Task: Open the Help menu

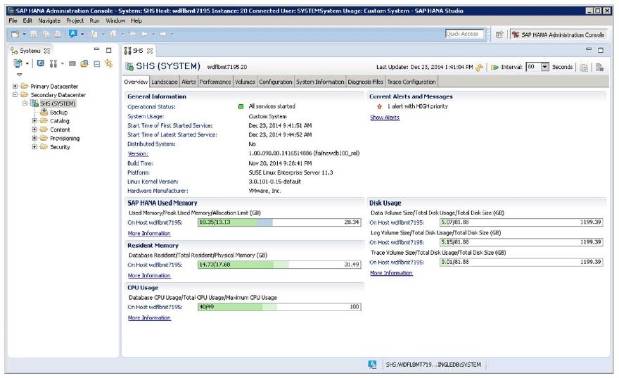Action: pyautogui.click(x=136, y=21)
